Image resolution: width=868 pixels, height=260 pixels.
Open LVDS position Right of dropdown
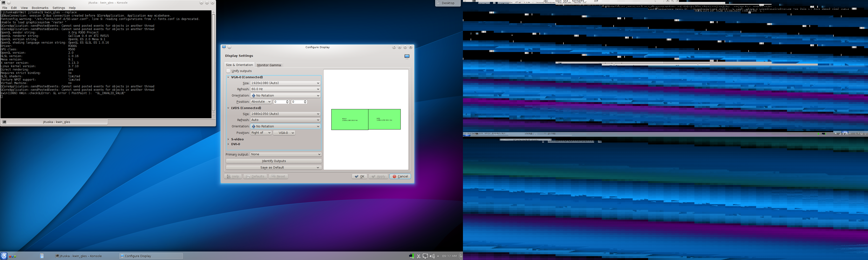[x=261, y=133]
